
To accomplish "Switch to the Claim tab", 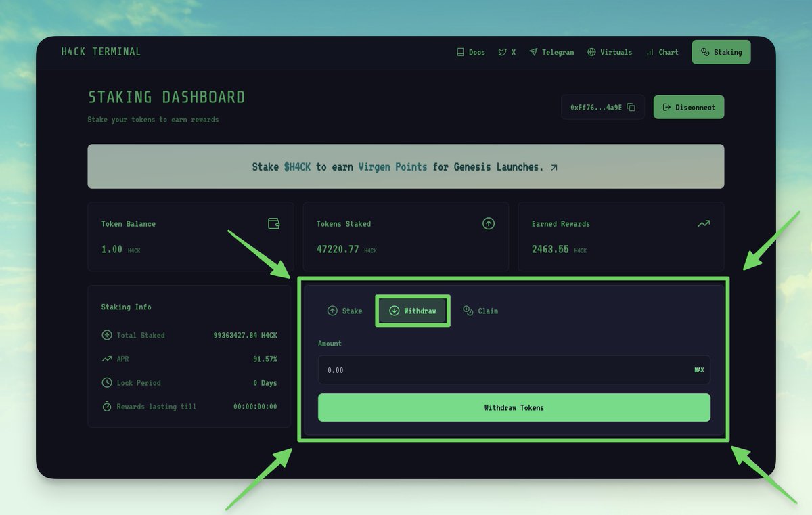I will 480,311.
